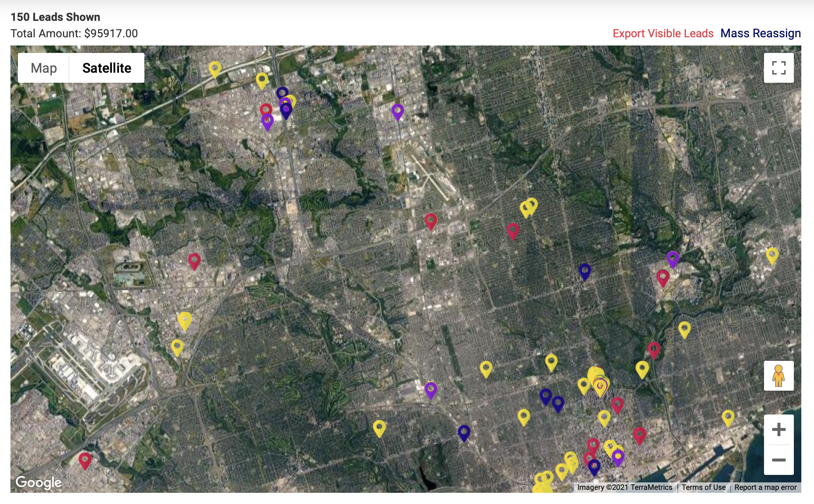
Task: Click the Google logo on the map
Action: [x=38, y=482]
